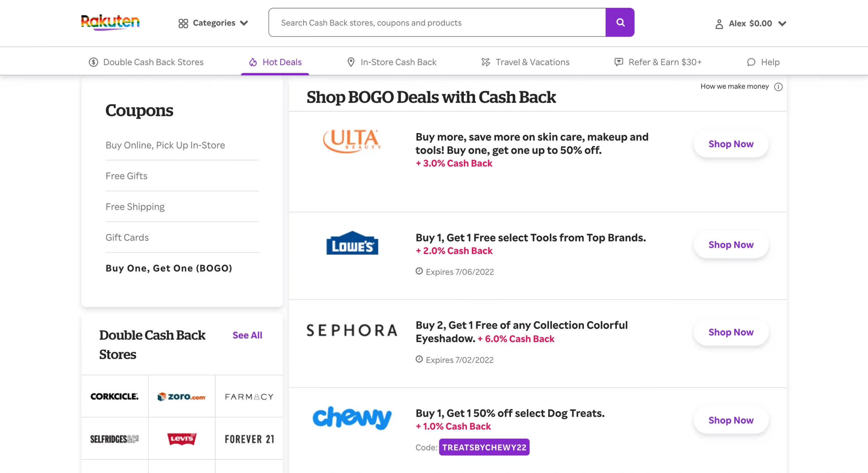Click the search magnifying glass icon
This screenshot has height=473, width=868.
tap(620, 22)
